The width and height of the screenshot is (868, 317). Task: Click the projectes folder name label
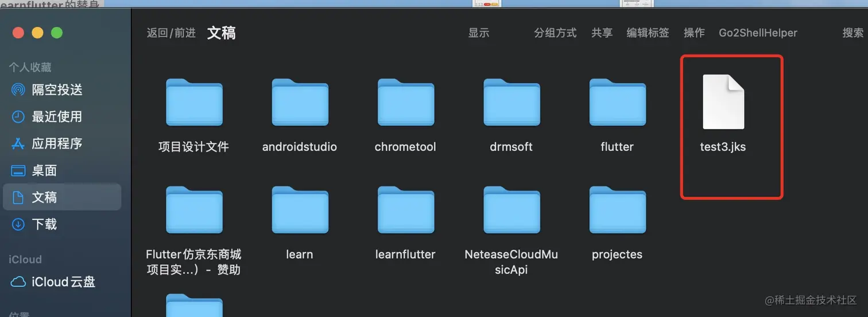[617, 255]
